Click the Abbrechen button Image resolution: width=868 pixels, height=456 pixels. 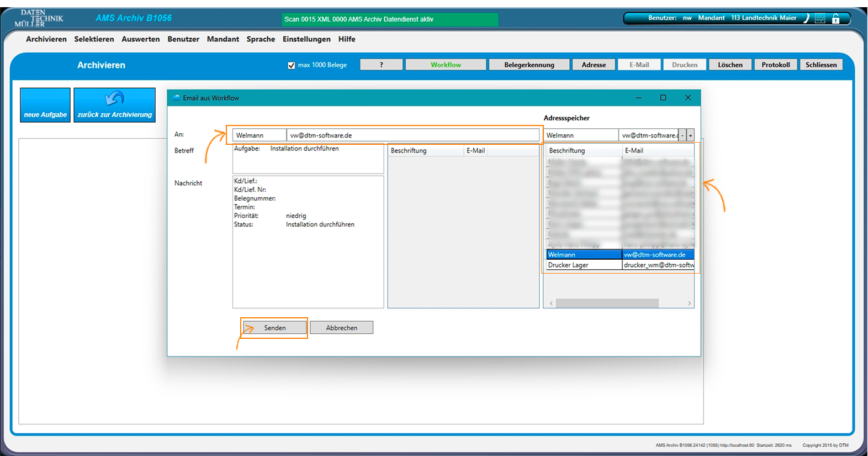341,328
